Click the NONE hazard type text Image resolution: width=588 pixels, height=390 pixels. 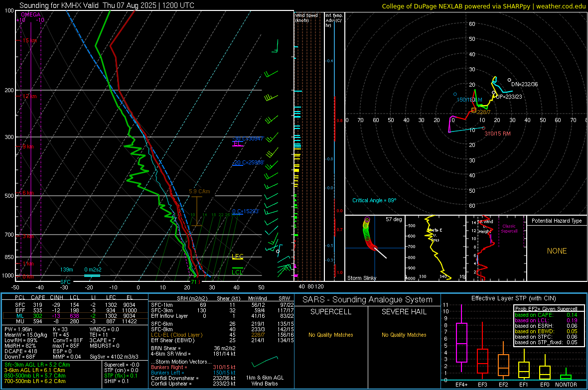click(557, 251)
